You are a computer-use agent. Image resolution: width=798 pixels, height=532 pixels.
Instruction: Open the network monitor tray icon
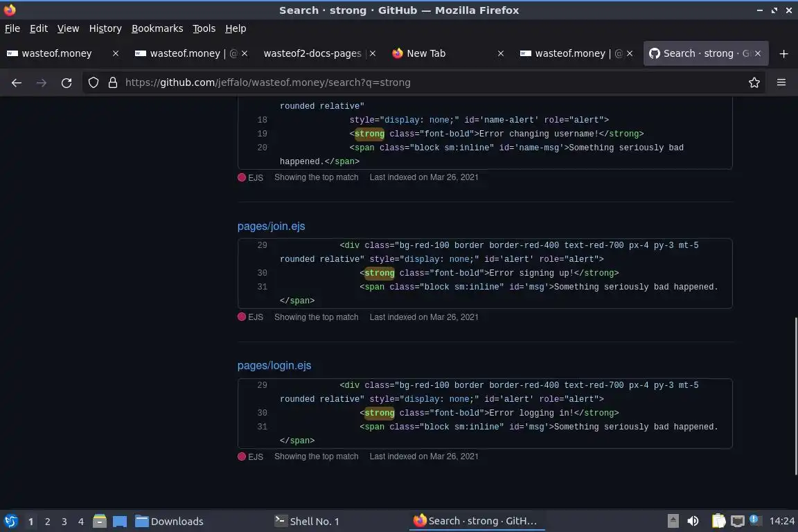coord(738,522)
